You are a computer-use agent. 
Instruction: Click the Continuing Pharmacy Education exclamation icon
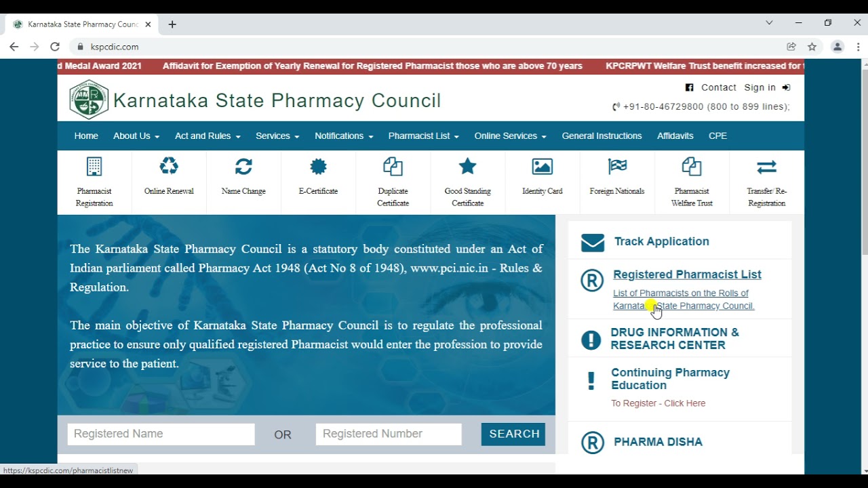point(591,380)
